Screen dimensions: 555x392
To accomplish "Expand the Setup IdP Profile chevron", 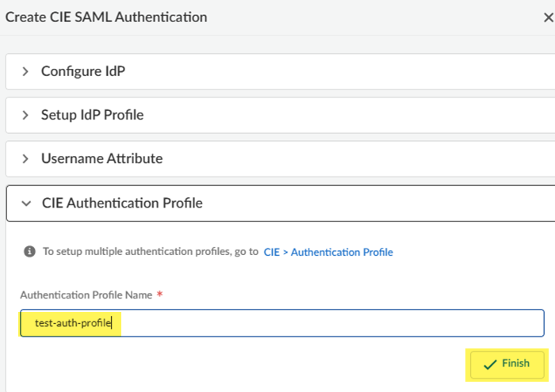I will click(25, 115).
